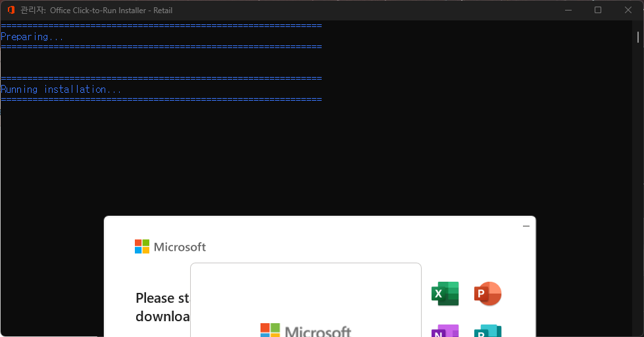This screenshot has width=644, height=337.
Task: Click the "Preparing..." console text
Action: [32, 37]
